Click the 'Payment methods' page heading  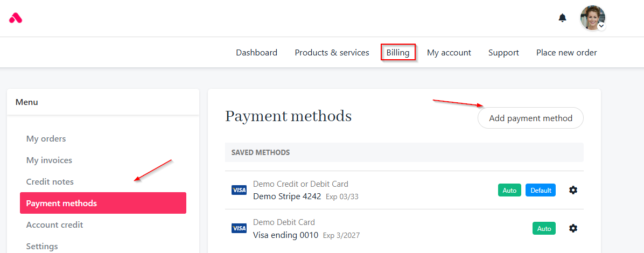point(288,116)
